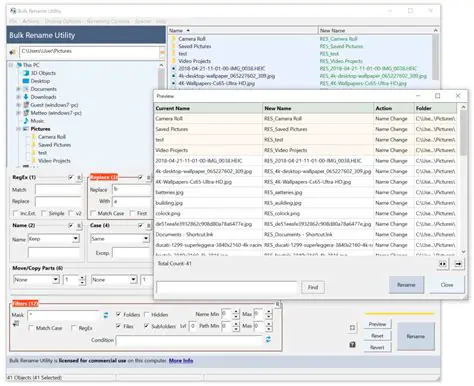Click the orange icon at right of path field

(x=162, y=52)
